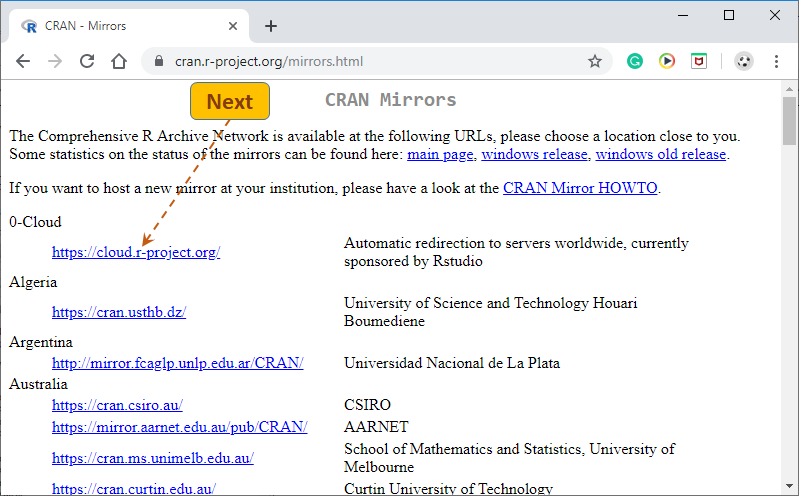Open the browser home page
Viewport: 799px width, 496px height.
(x=119, y=61)
